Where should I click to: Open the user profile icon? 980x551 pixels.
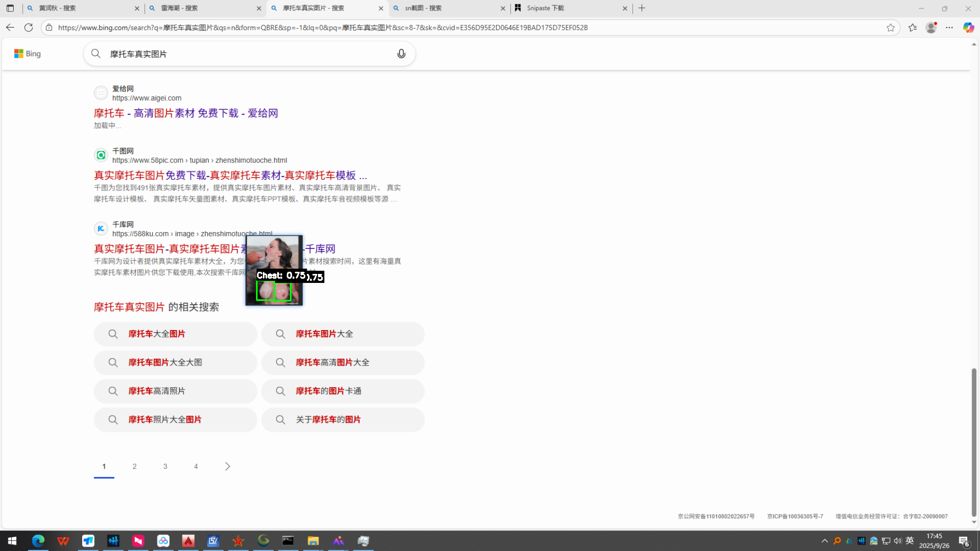[931, 28]
